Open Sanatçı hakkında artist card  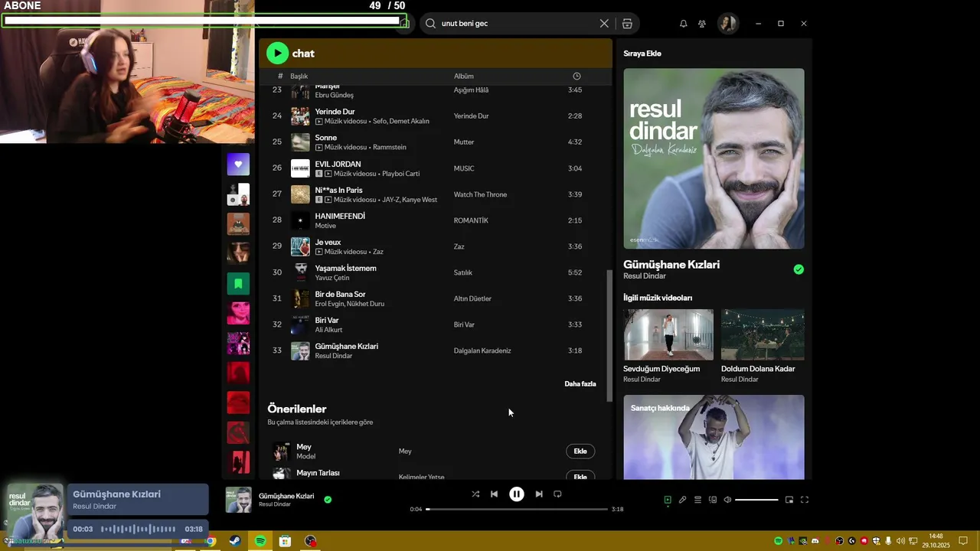point(714,437)
